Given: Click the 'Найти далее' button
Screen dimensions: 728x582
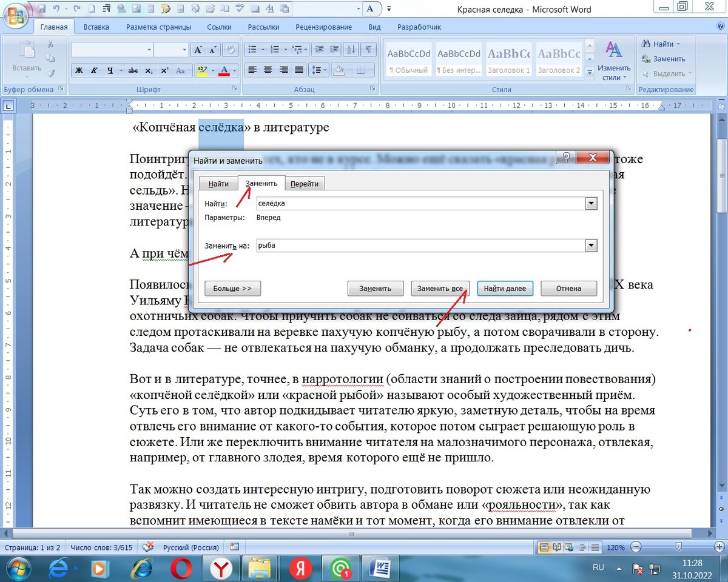Looking at the screenshot, I should (x=505, y=289).
